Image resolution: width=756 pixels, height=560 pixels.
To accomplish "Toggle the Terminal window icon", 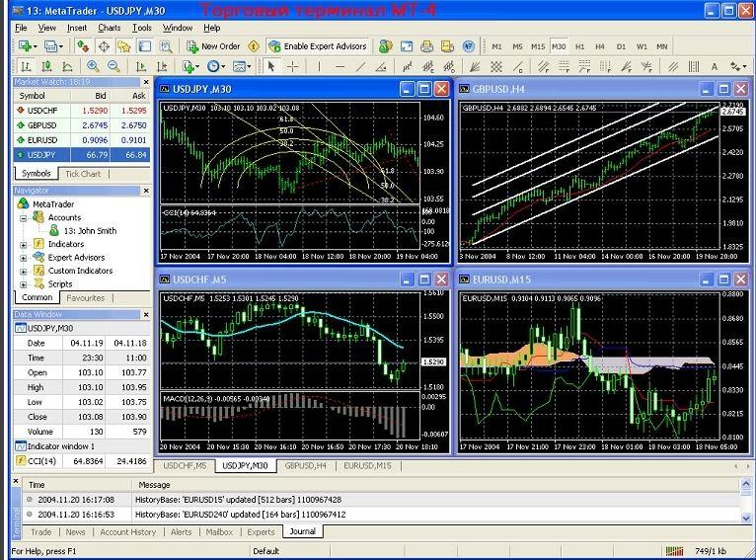I will tap(145, 46).
